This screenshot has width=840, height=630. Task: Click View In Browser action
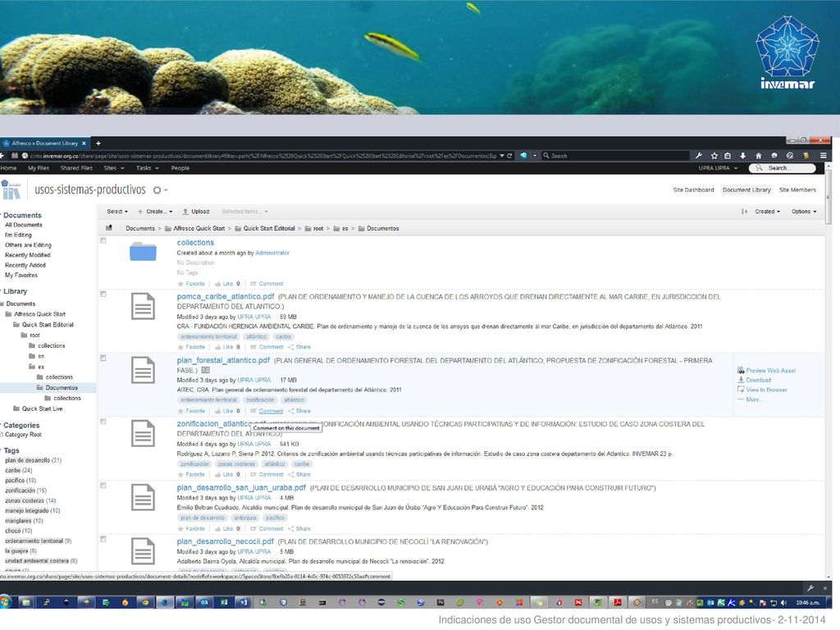click(762, 390)
